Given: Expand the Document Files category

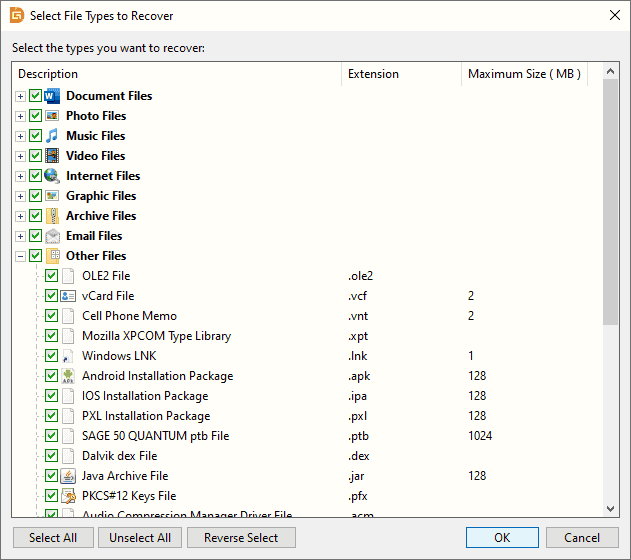Looking at the screenshot, I should [20, 96].
